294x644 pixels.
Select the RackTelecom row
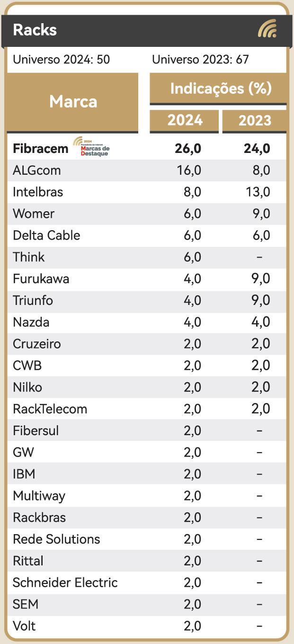point(147,409)
